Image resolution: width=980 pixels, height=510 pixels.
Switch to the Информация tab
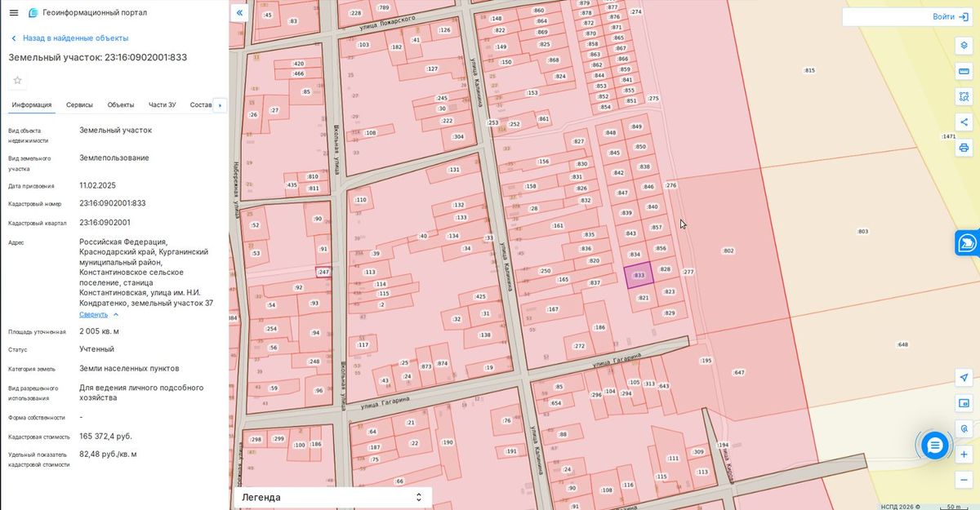coord(32,104)
